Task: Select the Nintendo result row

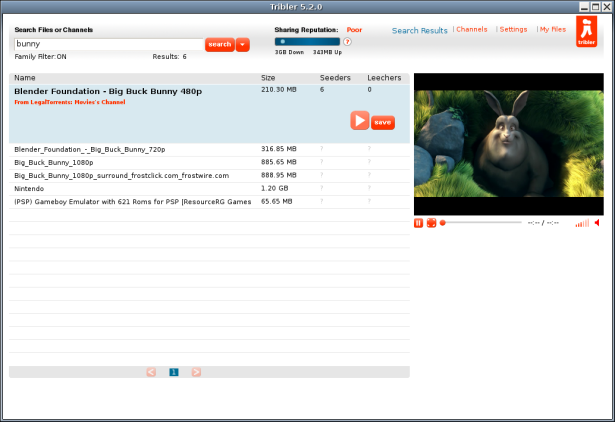Action: click(209, 189)
